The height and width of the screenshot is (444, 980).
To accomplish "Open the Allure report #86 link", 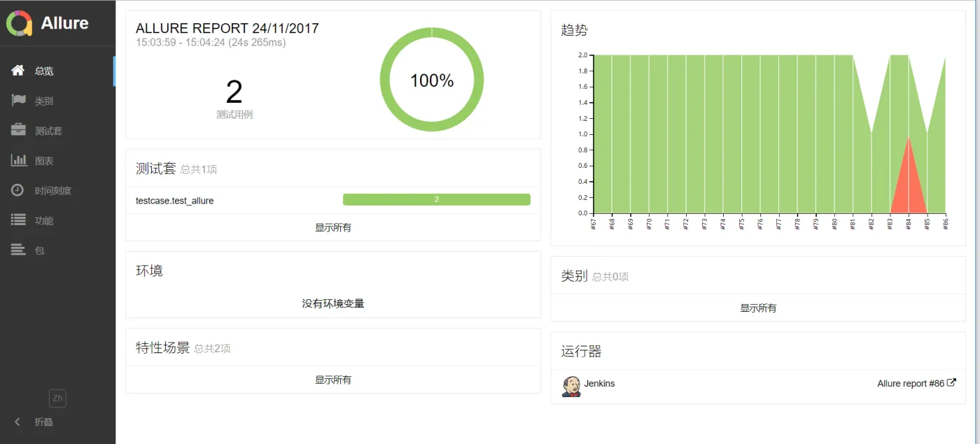I will pyautogui.click(x=916, y=384).
